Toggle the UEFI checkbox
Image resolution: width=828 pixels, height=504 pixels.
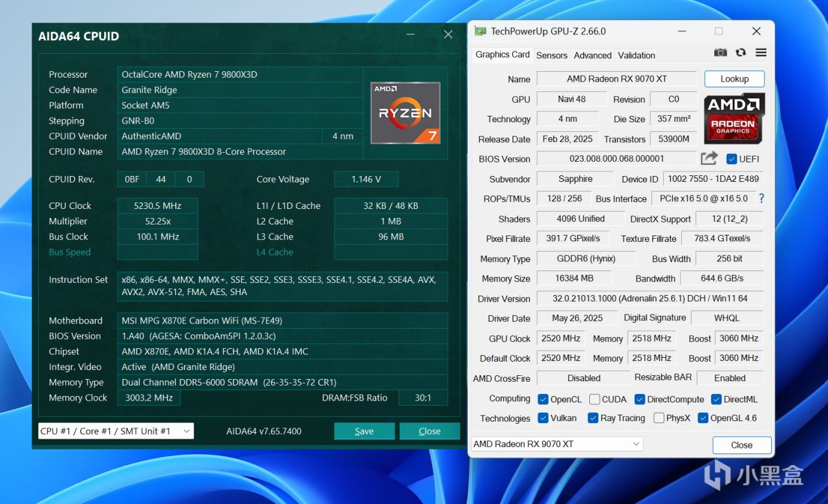[x=732, y=159]
